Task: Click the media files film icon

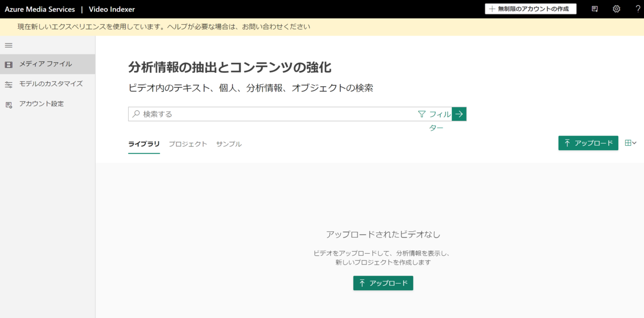Action: coord(9,64)
